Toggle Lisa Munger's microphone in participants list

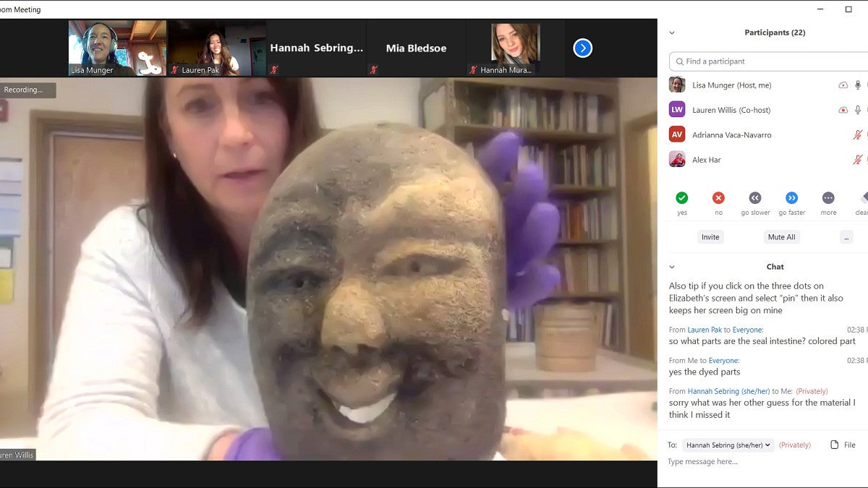858,85
